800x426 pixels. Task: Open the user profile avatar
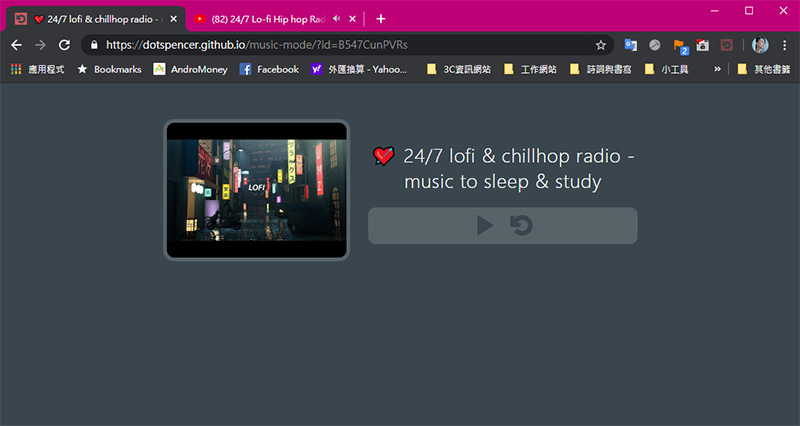coord(760,45)
